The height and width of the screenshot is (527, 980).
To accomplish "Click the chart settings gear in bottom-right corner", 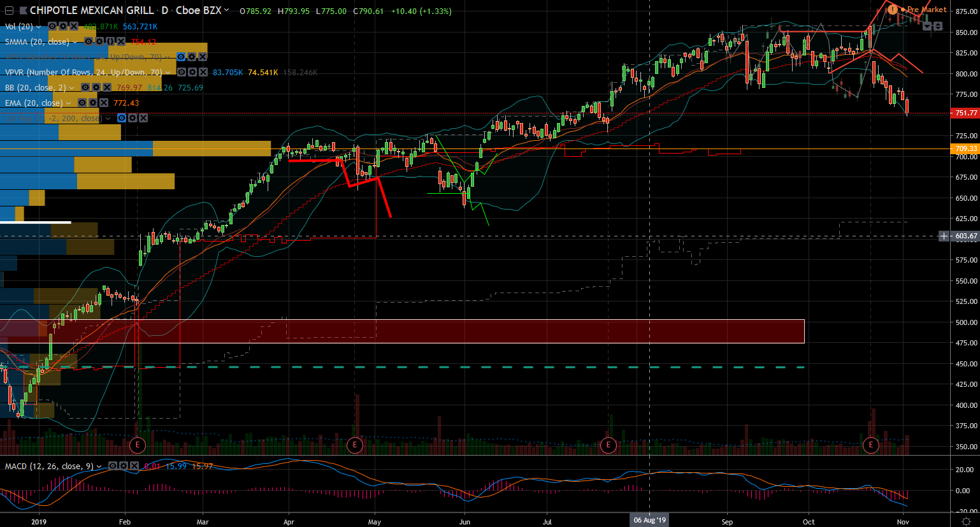I will 965,521.
